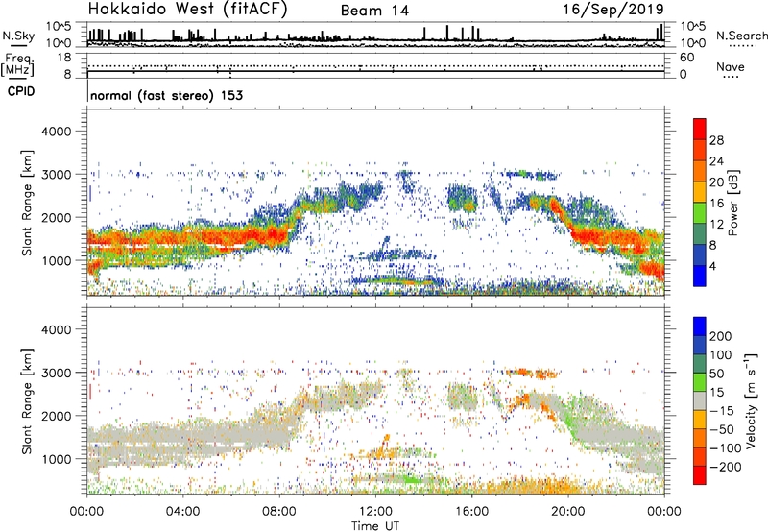Image resolution: width=768 pixels, height=532 pixels.
Task: Click the '4000' tick of the upper Slant Range axis
Action: pyautogui.click(x=56, y=132)
